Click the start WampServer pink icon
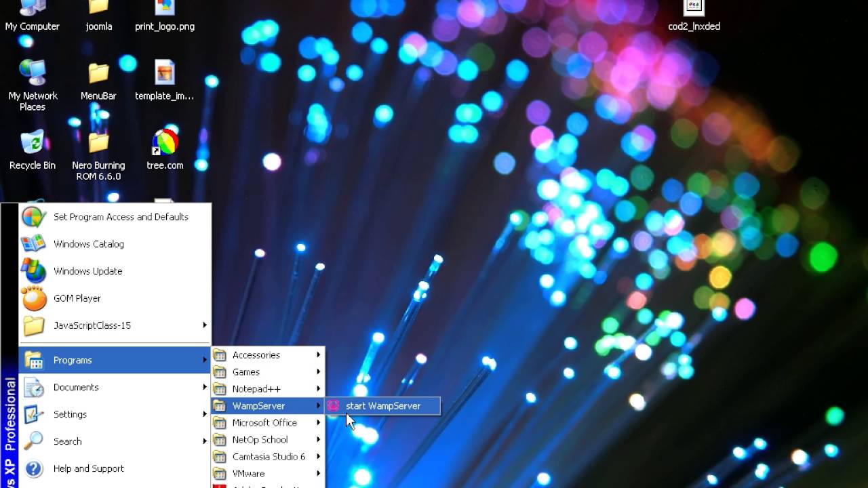Screen dimensions: 868x488 (x=333, y=406)
